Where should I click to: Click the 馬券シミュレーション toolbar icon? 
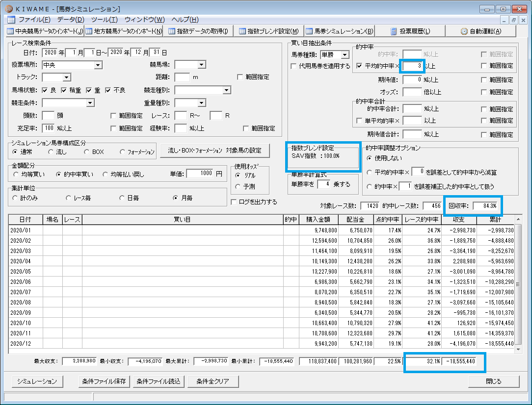click(x=309, y=31)
